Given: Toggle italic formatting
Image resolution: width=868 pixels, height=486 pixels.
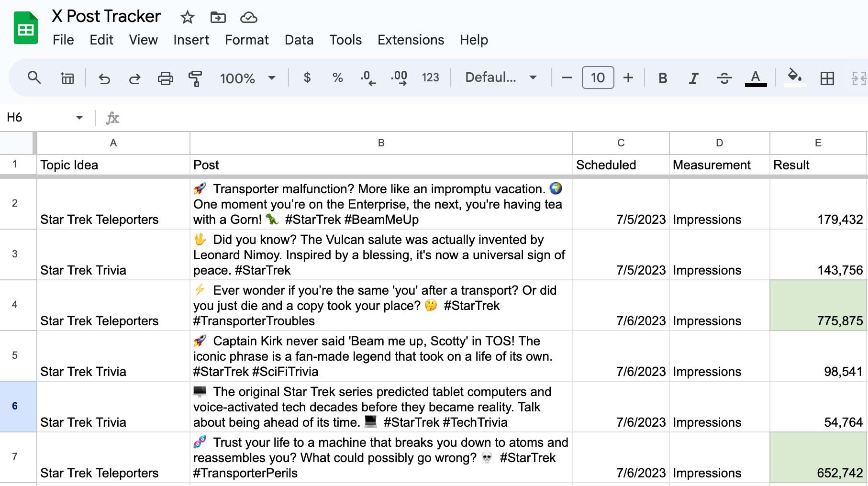Looking at the screenshot, I should (693, 78).
